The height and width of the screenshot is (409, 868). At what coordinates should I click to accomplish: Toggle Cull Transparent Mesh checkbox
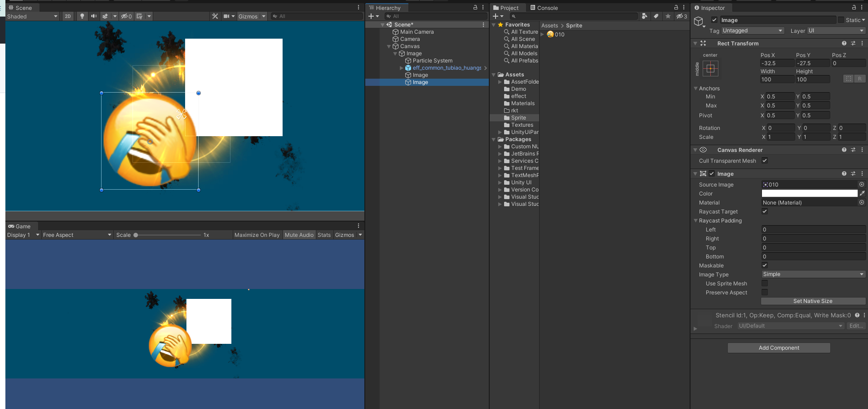coord(765,160)
